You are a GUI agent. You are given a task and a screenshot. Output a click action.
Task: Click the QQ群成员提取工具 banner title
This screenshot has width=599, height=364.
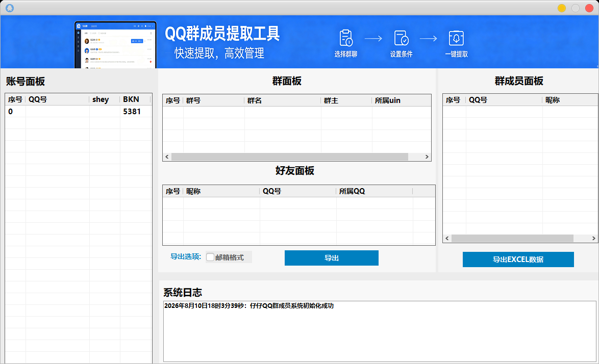222,34
